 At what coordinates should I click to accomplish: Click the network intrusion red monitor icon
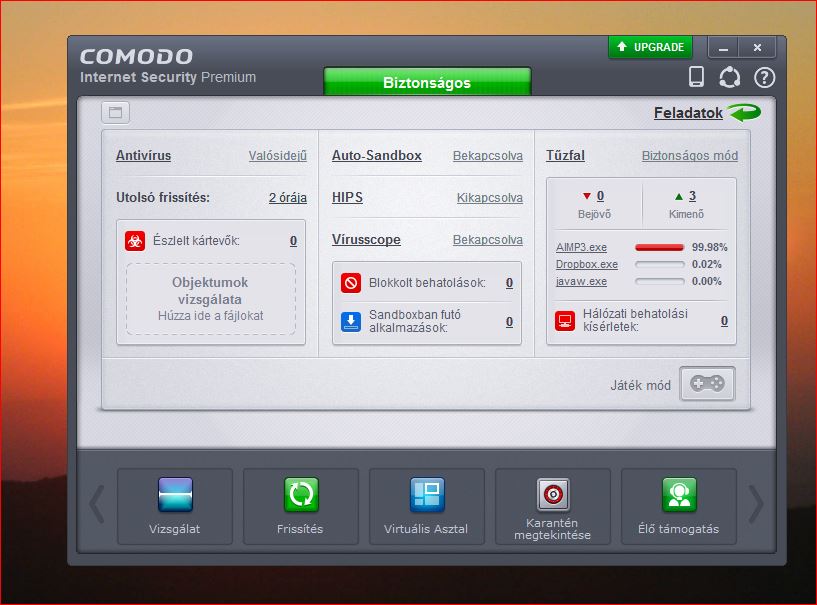(565, 321)
